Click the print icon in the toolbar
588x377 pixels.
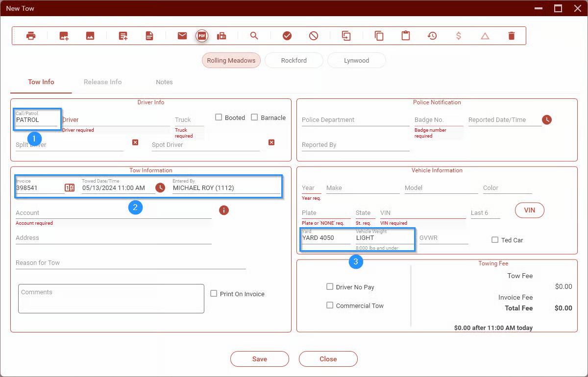[31, 36]
